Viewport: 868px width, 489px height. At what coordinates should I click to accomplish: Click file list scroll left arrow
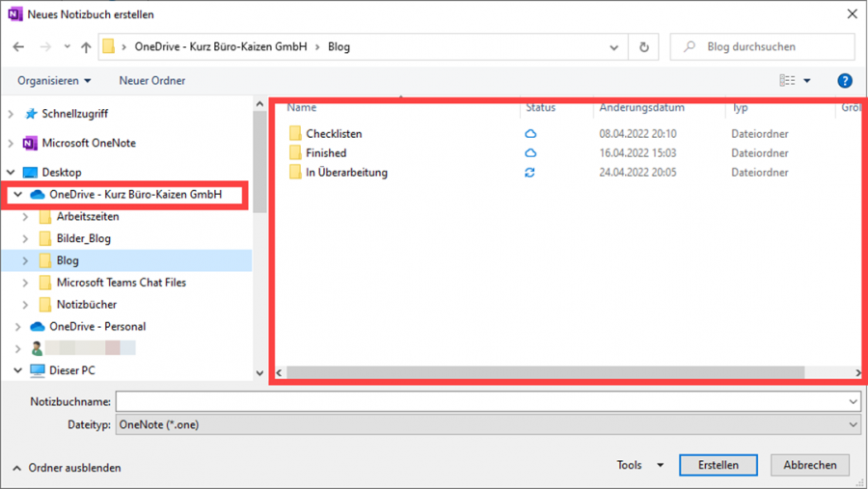coord(280,372)
